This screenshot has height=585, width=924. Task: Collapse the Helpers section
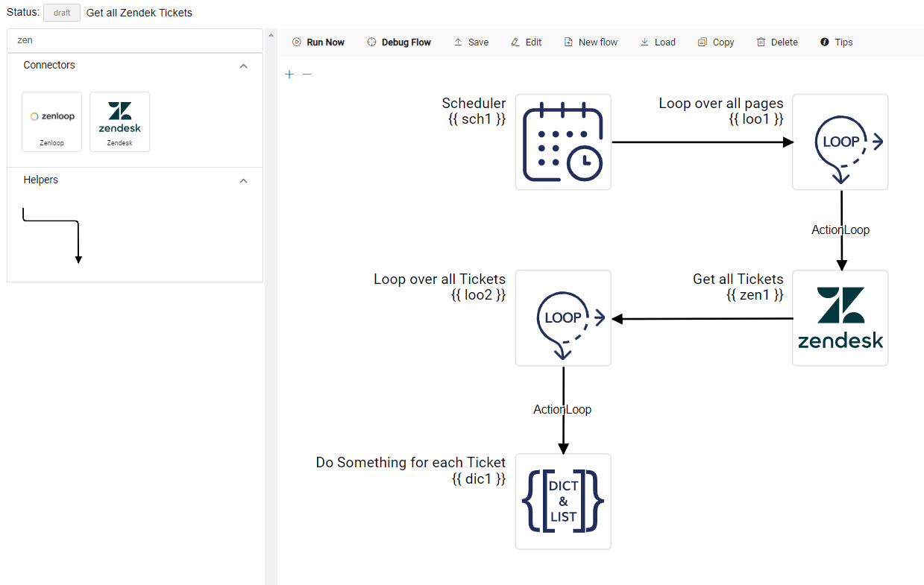tap(243, 180)
